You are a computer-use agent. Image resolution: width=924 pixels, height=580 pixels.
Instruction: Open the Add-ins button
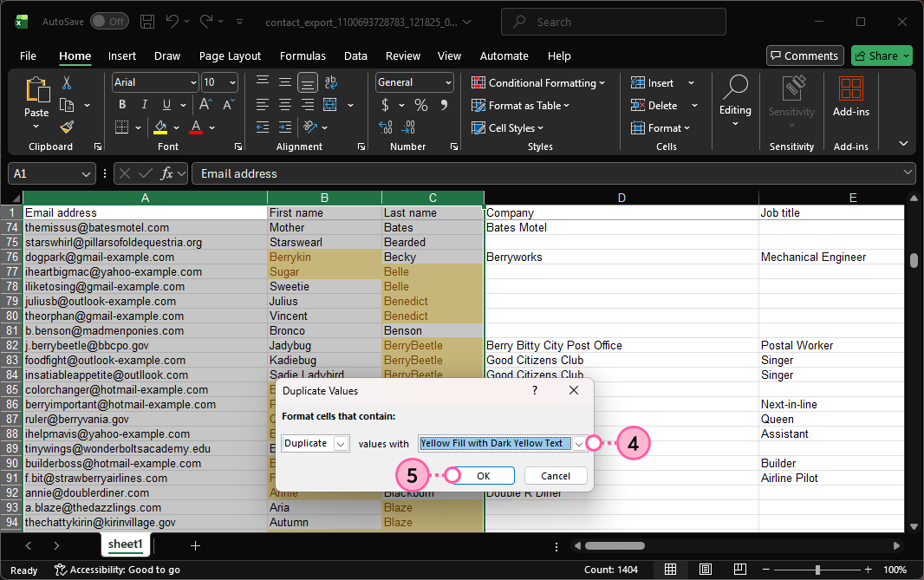pos(850,95)
